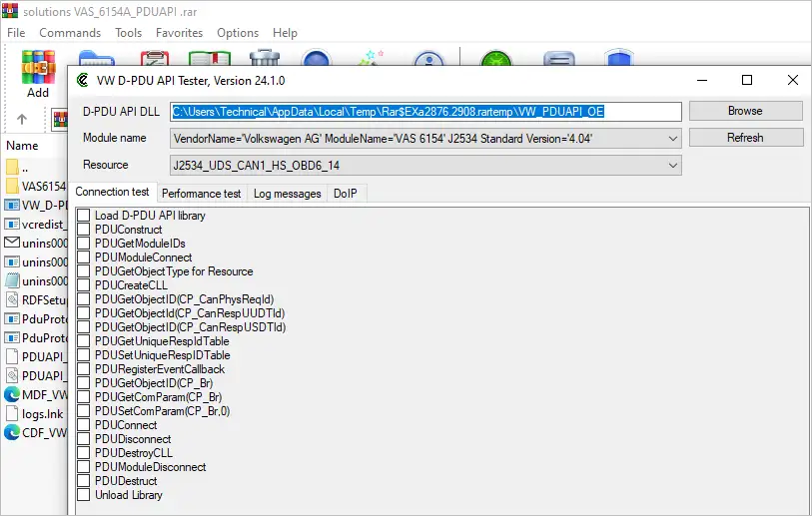
Task: Click the WinRAR title bar app icon
Action: 10,10
